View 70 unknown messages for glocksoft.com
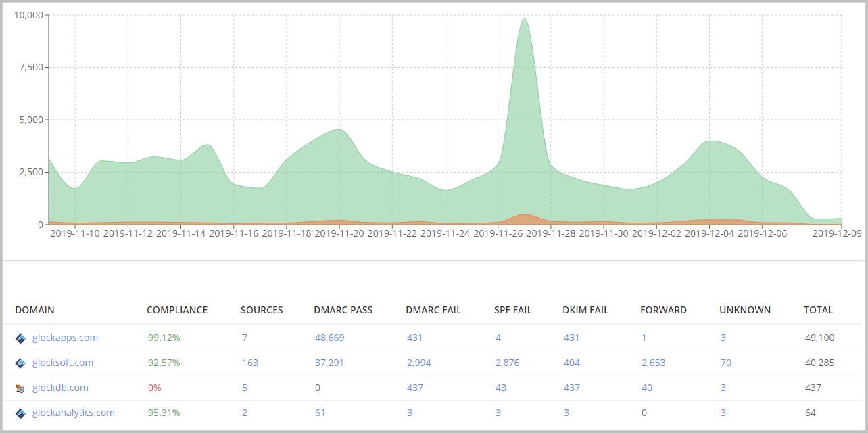Image resolution: width=868 pixels, height=433 pixels. [x=725, y=363]
